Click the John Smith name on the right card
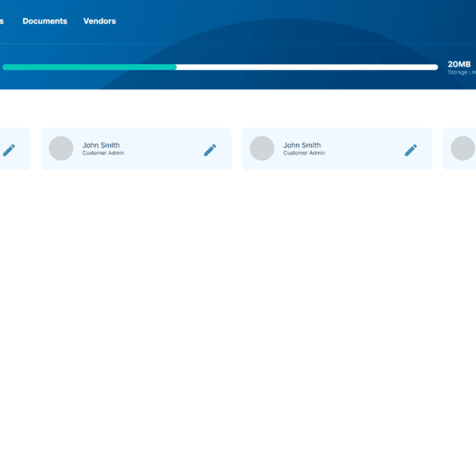Image resolution: width=476 pixels, height=476 pixels. [x=302, y=145]
